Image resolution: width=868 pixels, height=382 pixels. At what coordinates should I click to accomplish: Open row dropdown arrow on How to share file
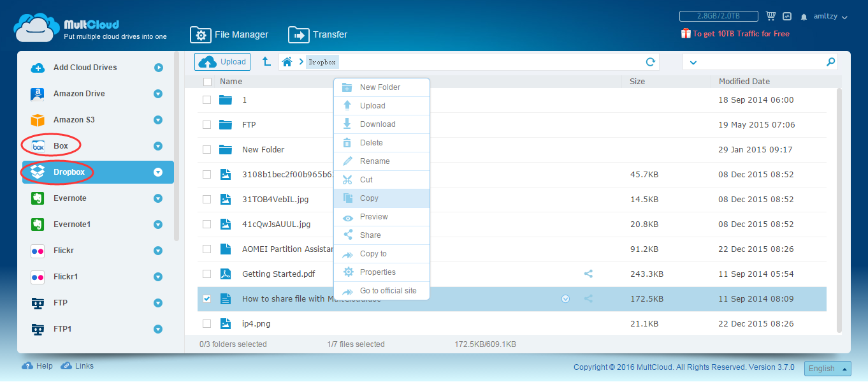[x=565, y=299]
